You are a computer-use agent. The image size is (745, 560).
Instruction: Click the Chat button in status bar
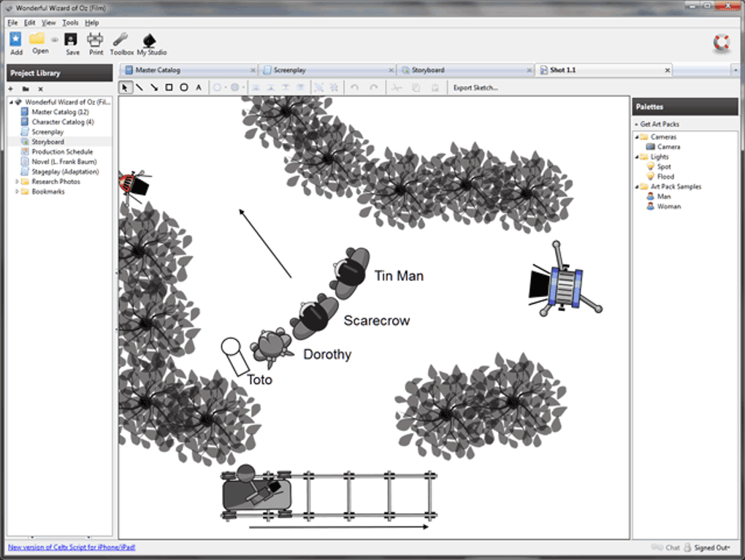pos(665,548)
